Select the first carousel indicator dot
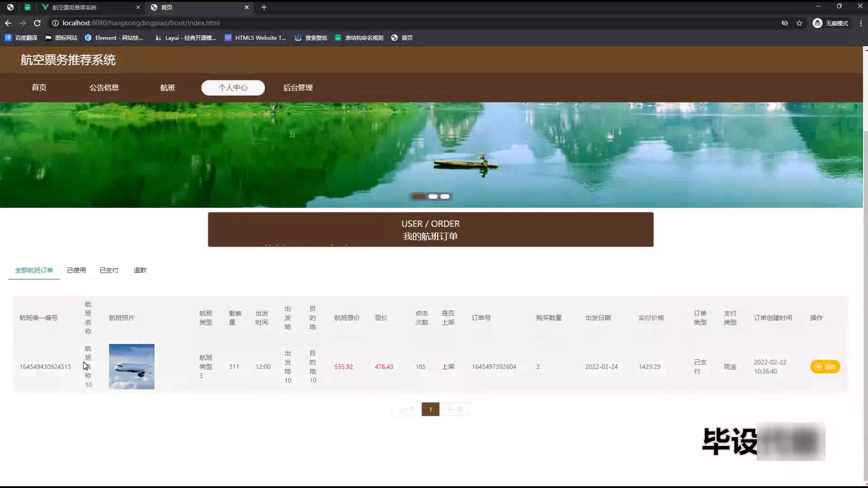Screen dimensions: 868x488 pos(419,197)
